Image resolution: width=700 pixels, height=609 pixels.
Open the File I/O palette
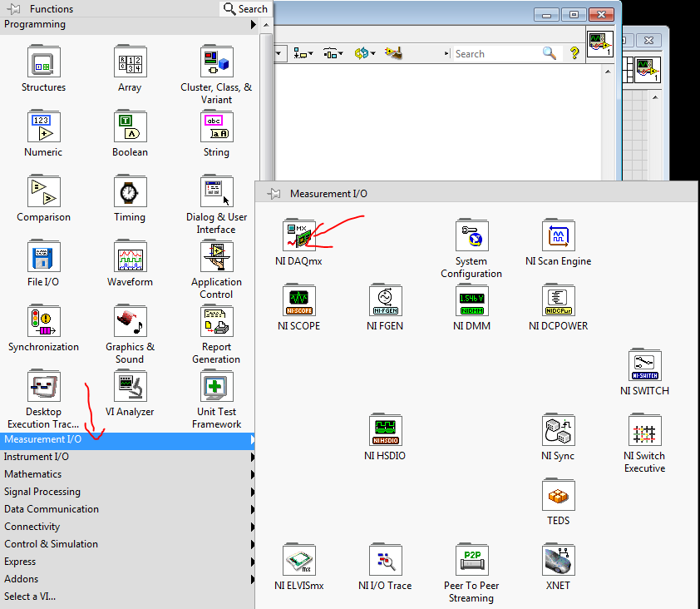point(43,256)
